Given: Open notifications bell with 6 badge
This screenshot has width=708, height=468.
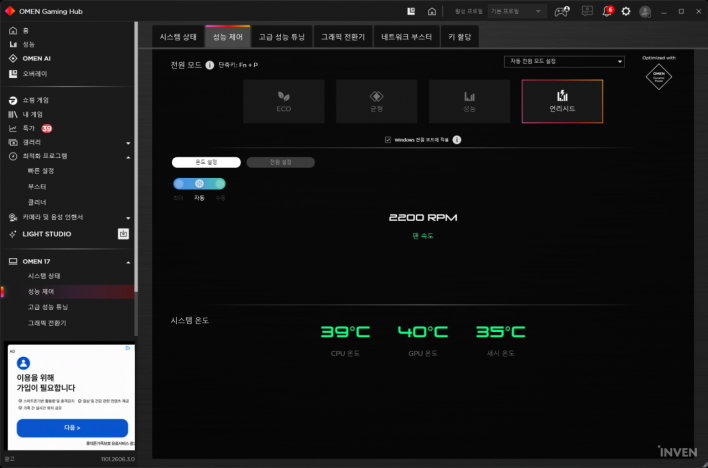Looking at the screenshot, I should tap(607, 11).
